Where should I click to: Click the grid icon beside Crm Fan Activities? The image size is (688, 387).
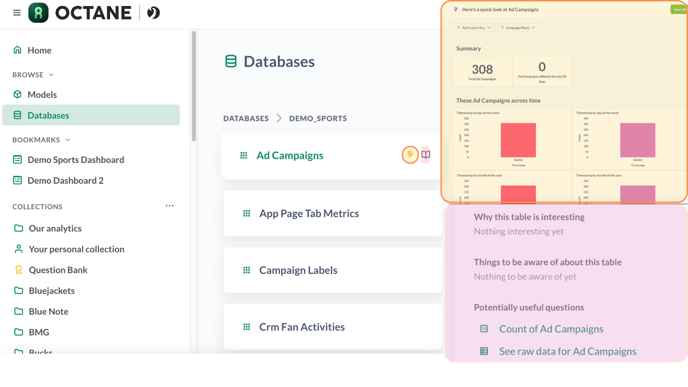(247, 327)
